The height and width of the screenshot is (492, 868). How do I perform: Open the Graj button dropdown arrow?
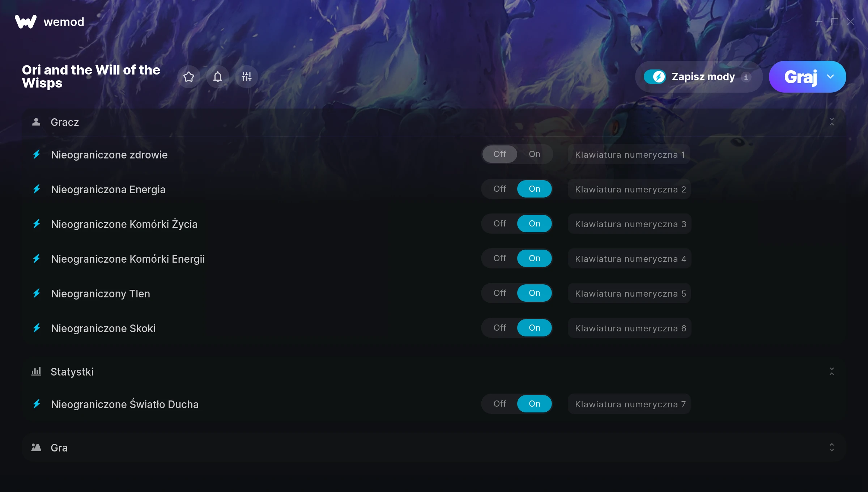click(x=830, y=77)
